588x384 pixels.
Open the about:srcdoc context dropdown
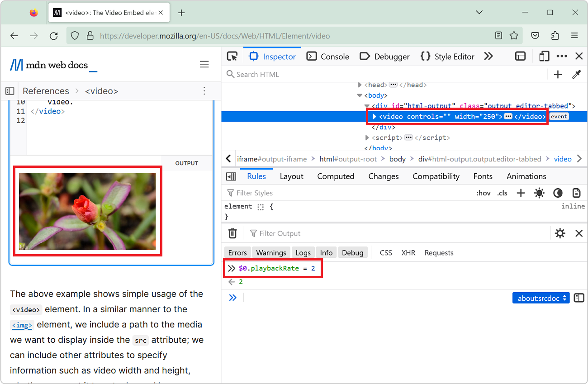click(541, 298)
